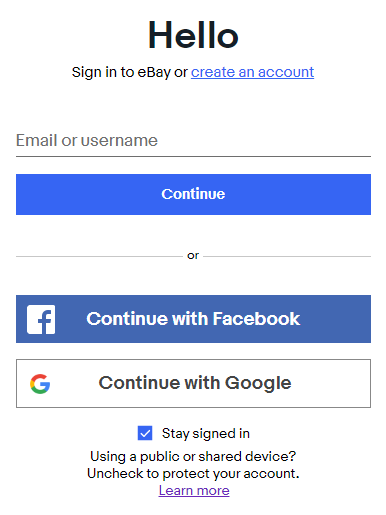Viewport: 386px width, 515px height.
Task: Sign in using Continue with Facebook
Action: [x=193, y=319]
